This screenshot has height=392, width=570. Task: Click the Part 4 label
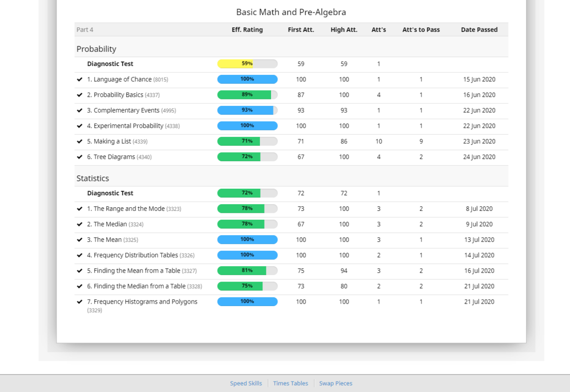(84, 30)
